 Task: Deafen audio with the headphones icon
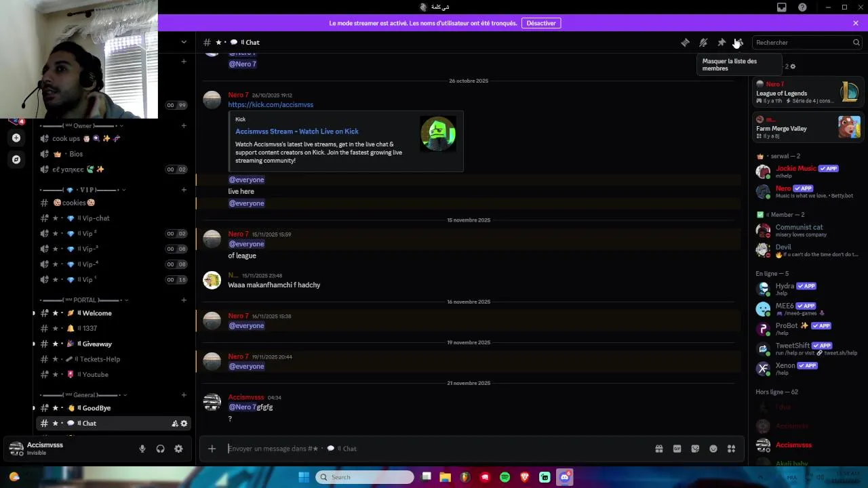tap(161, 449)
